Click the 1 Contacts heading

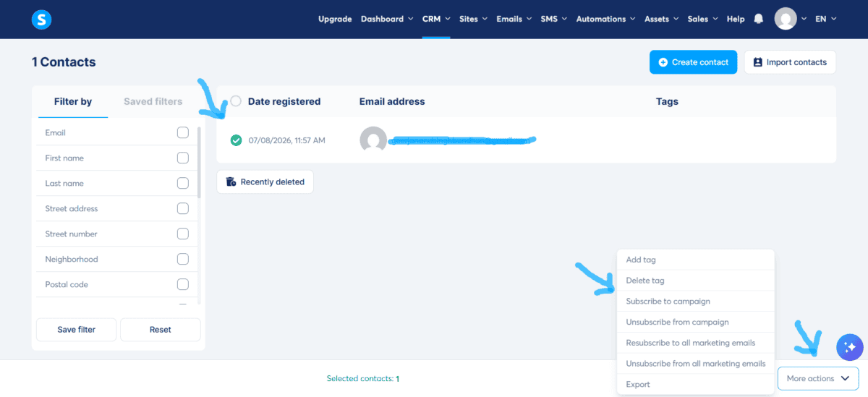pyautogui.click(x=64, y=62)
